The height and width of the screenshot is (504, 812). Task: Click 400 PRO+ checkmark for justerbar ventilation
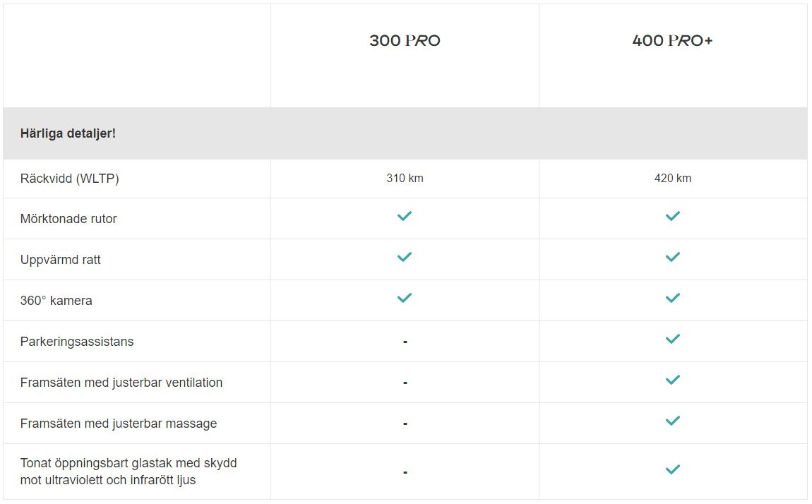(673, 380)
